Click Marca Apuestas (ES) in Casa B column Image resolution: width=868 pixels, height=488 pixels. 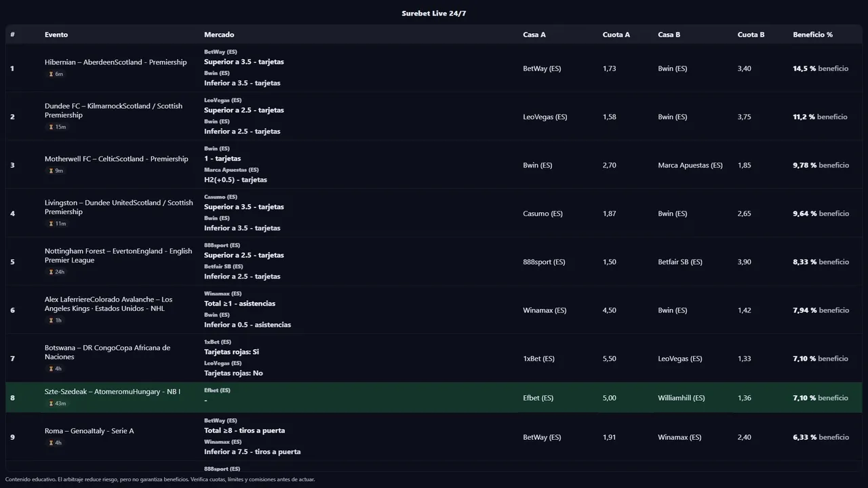[690, 165]
